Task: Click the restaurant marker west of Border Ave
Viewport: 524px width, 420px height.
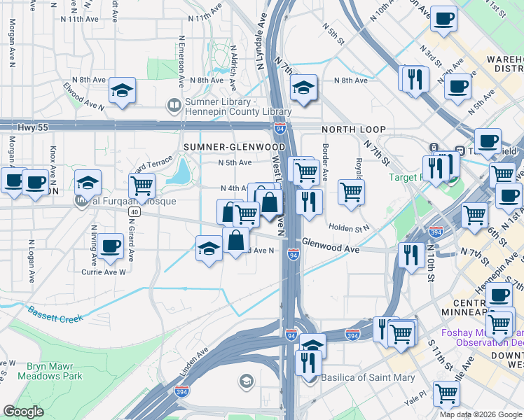Action: 309,202
